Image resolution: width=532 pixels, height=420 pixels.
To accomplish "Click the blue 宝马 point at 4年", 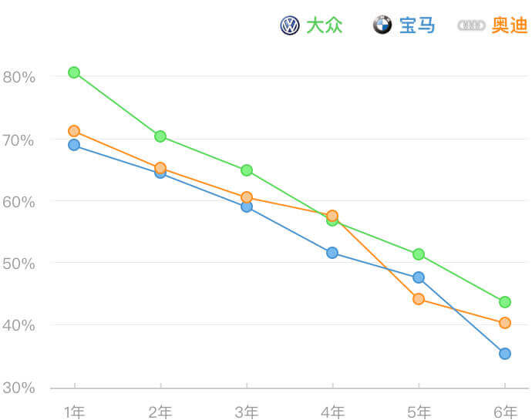I will [x=332, y=253].
